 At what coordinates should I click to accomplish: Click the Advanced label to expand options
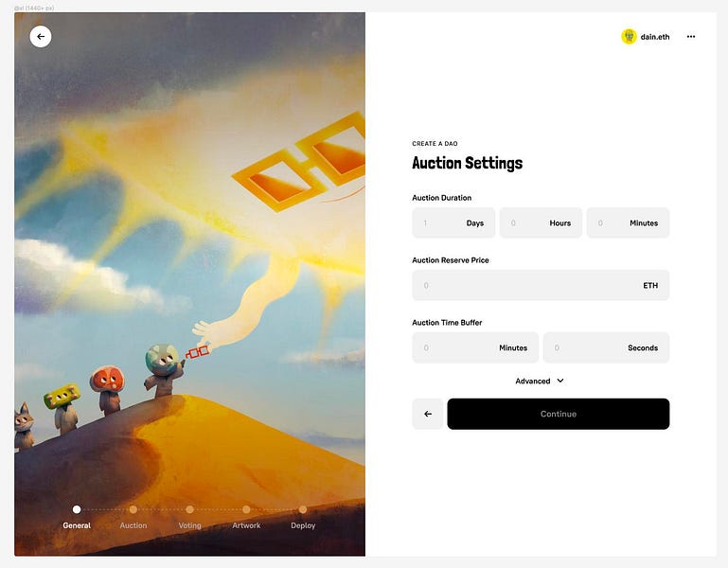pyautogui.click(x=533, y=381)
